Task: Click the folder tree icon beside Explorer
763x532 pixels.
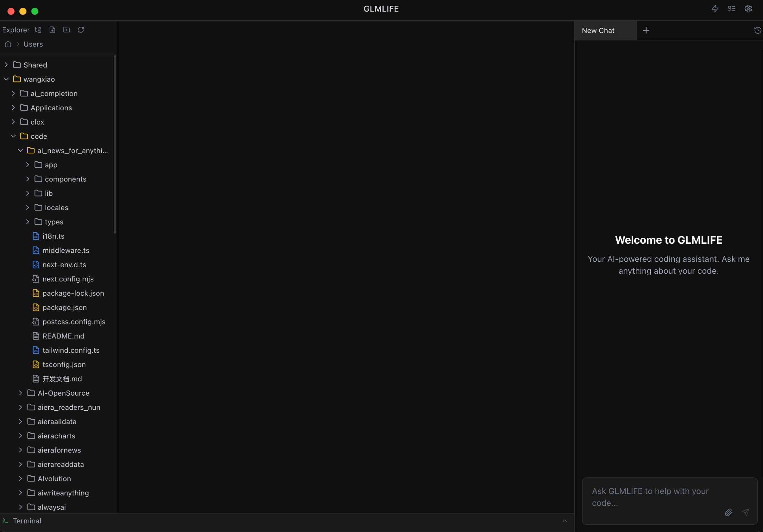Action: coord(38,30)
